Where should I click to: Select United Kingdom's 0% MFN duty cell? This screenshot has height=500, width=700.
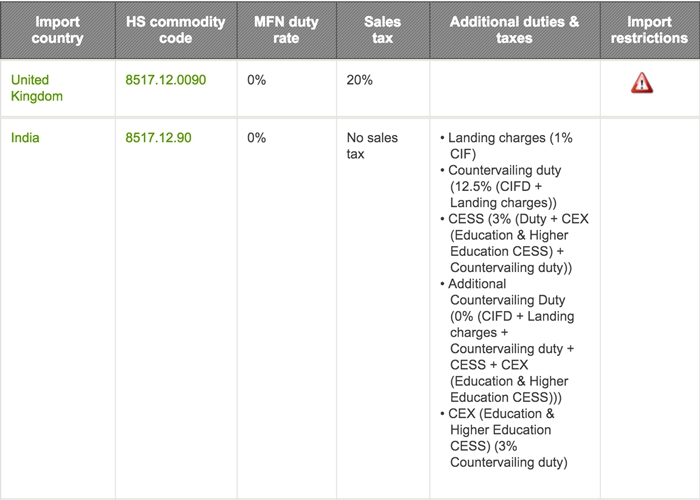tap(257, 80)
